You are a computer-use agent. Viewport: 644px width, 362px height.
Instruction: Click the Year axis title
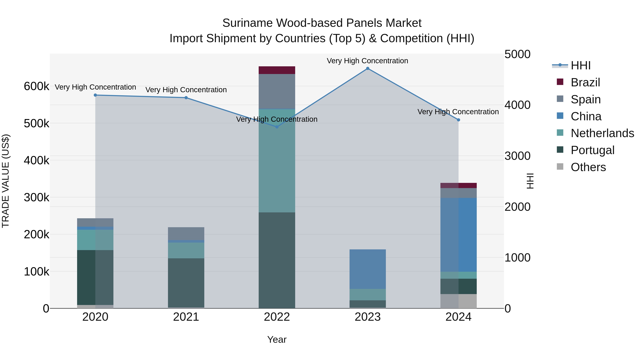tap(277, 339)
